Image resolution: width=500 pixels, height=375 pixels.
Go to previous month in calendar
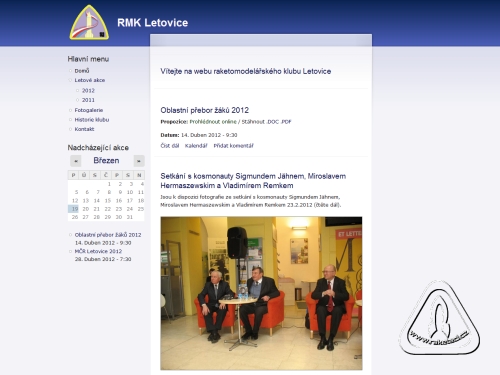click(x=76, y=161)
